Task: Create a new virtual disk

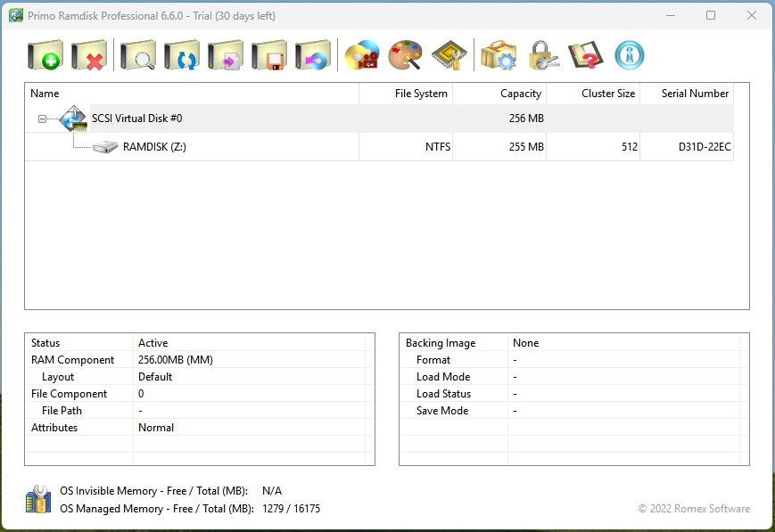Action: pos(45,54)
